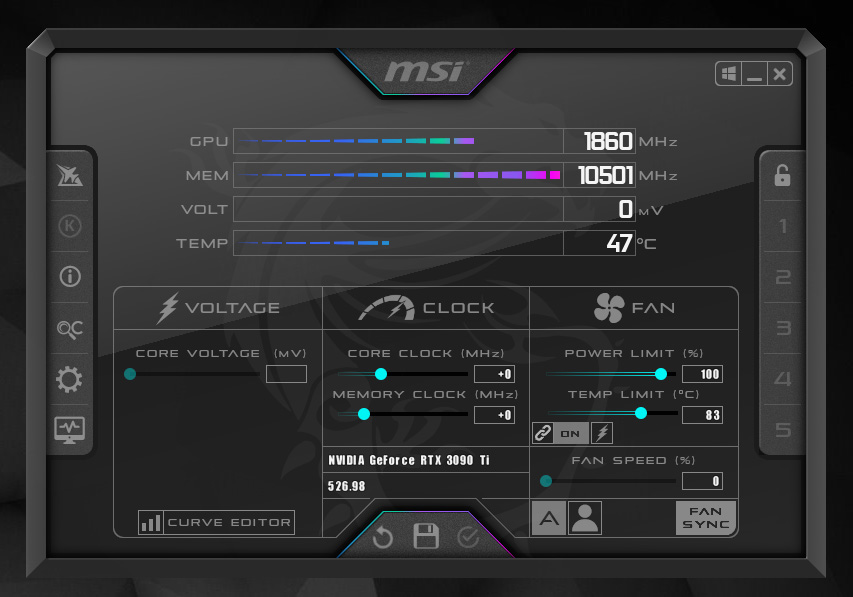Open the MSI Kombustor launch icon
Image resolution: width=853 pixels, height=597 pixels.
(70, 175)
